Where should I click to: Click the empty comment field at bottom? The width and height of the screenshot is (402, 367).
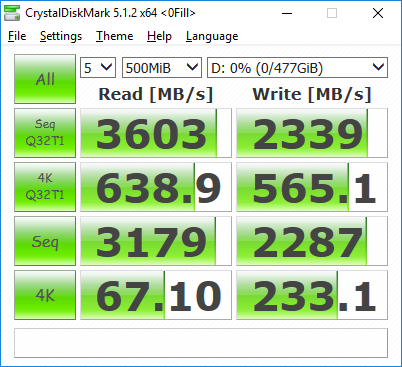click(x=201, y=343)
